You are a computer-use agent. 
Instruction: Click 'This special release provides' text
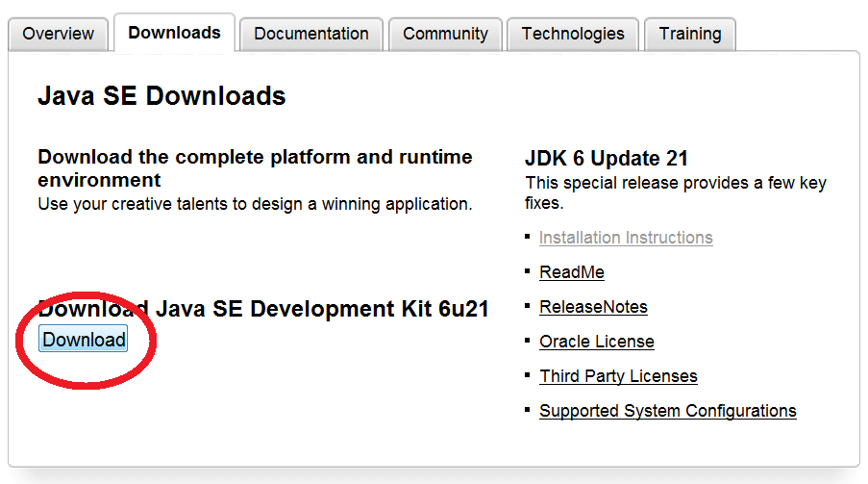[676, 192]
